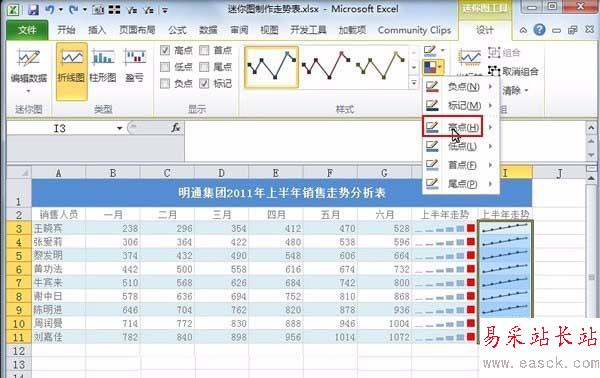Undo the last action
This screenshot has width=600, height=378.
[50, 9]
